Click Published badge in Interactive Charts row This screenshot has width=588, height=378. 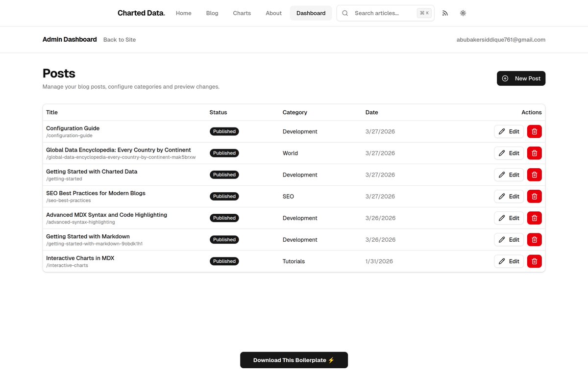pyautogui.click(x=224, y=261)
